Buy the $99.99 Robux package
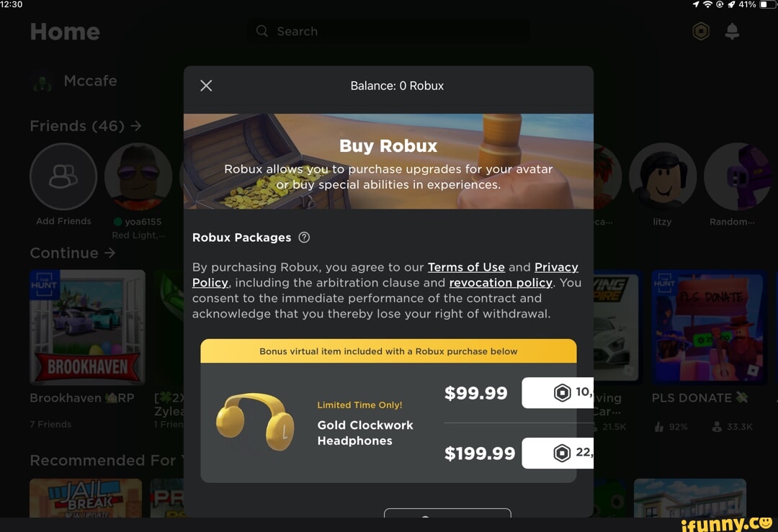This screenshot has height=532, width=778. 557,392
